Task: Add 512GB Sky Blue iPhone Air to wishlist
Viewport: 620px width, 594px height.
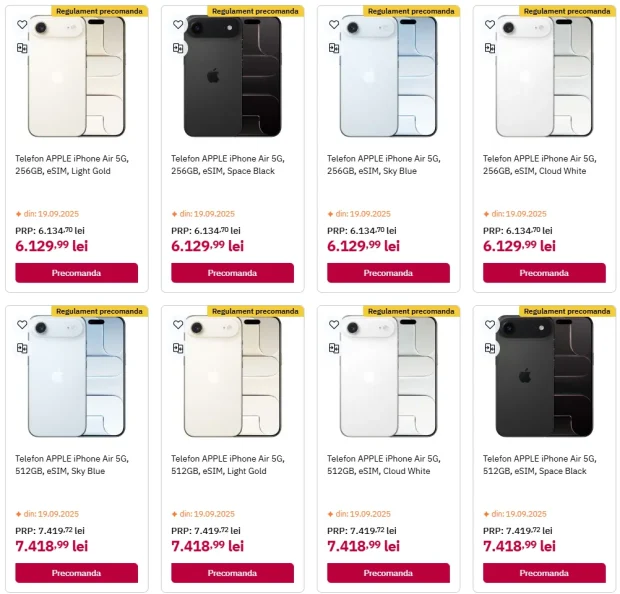Action: click(x=22, y=325)
